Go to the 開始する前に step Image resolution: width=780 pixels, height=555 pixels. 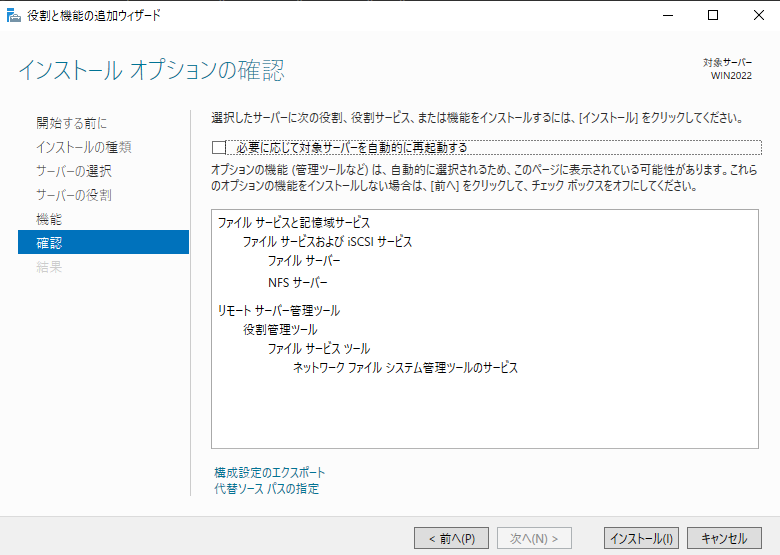(x=71, y=123)
